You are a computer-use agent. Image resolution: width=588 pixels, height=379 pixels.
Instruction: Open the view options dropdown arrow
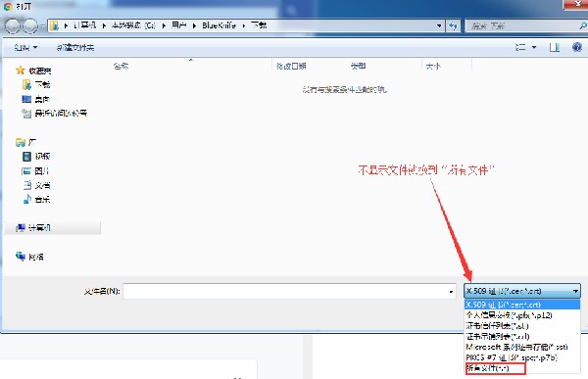click(534, 47)
